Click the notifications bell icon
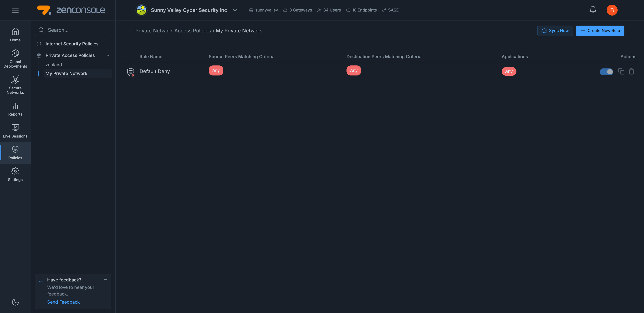Screen dimensions: 644x313 coord(592,10)
